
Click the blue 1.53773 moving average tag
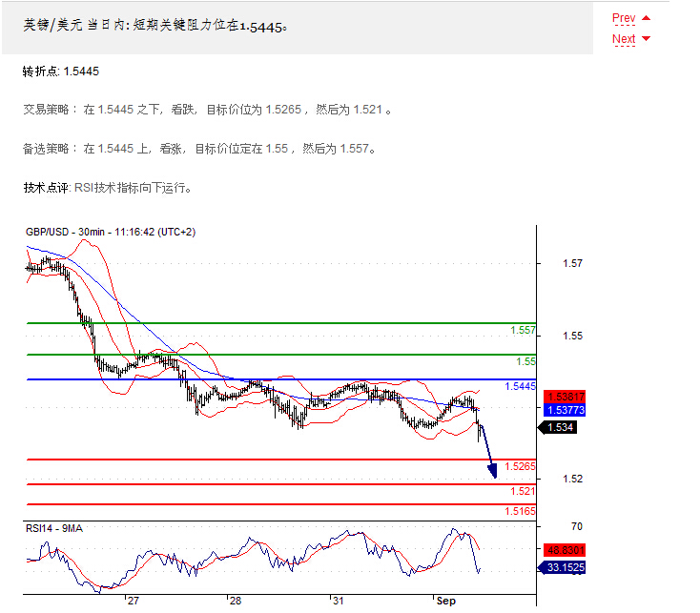point(565,410)
